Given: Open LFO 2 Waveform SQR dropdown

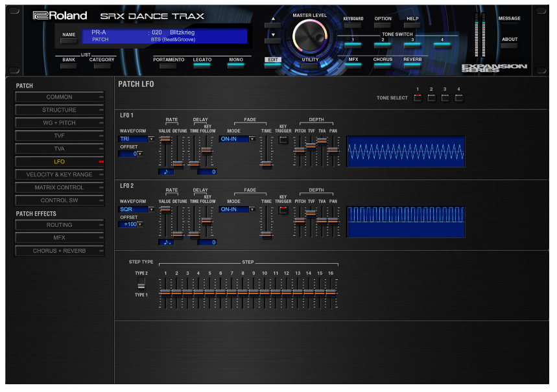Looking at the screenshot, I should [x=136, y=209].
